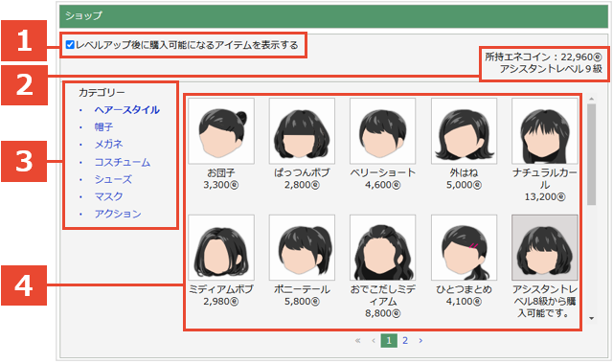Open the マスク category
The image size is (613, 364).
[108, 196]
